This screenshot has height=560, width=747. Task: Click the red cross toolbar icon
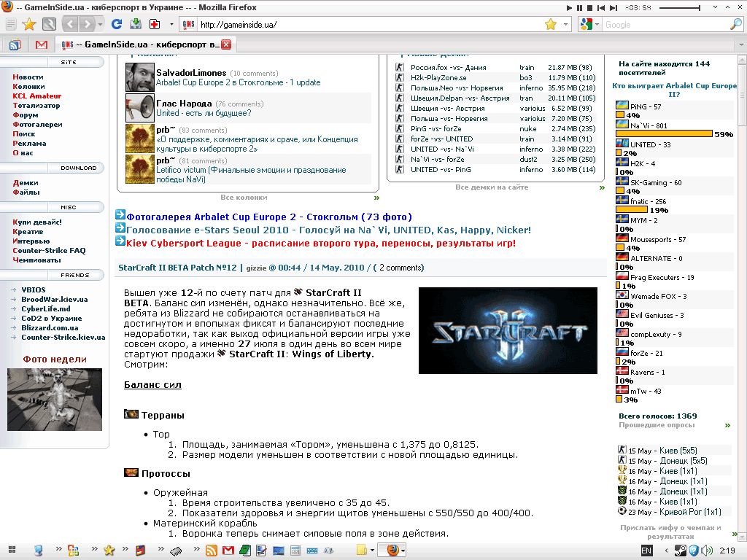tap(155, 24)
